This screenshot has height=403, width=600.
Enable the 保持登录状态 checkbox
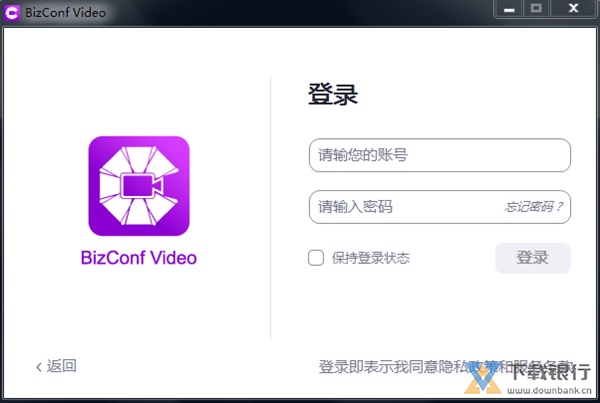click(x=316, y=258)
